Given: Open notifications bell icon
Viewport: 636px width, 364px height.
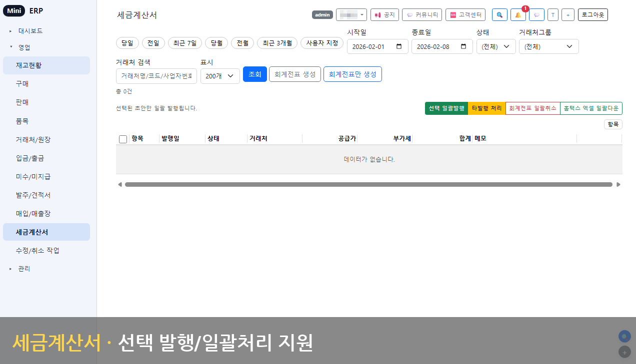Looking at the screenshot, I should (518, 15).
